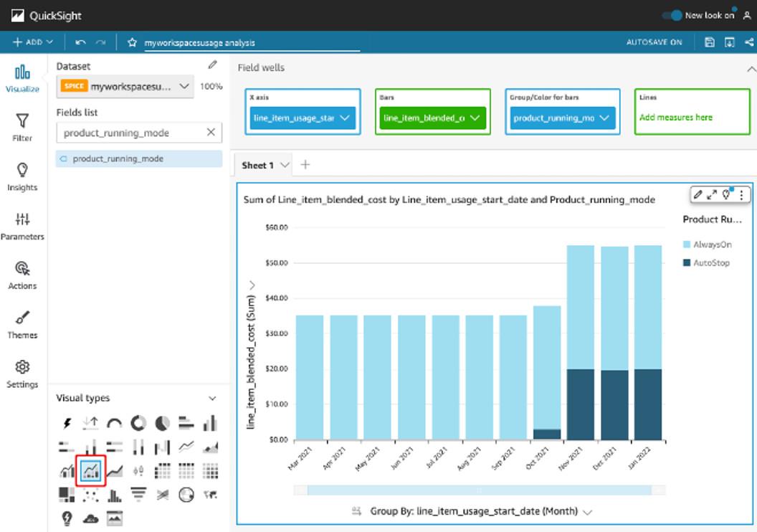The width and height of the screenshot is (757, 532).
Task: Select the waterfall chart visual type
Action: 162,447
